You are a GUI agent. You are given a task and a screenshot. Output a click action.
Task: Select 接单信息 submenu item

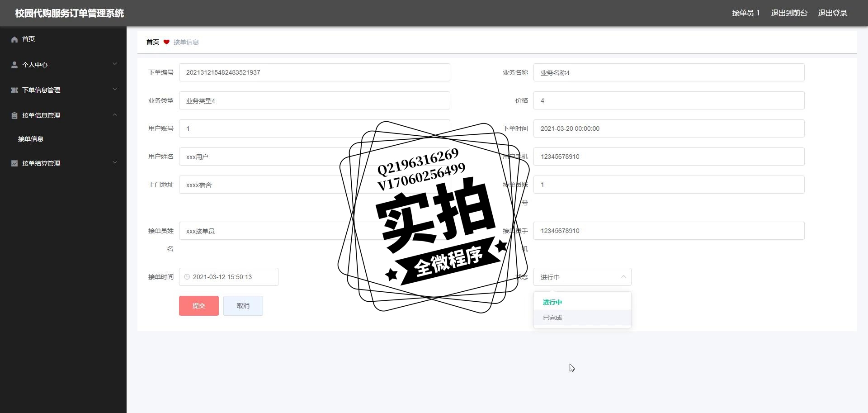pos(63,139)
